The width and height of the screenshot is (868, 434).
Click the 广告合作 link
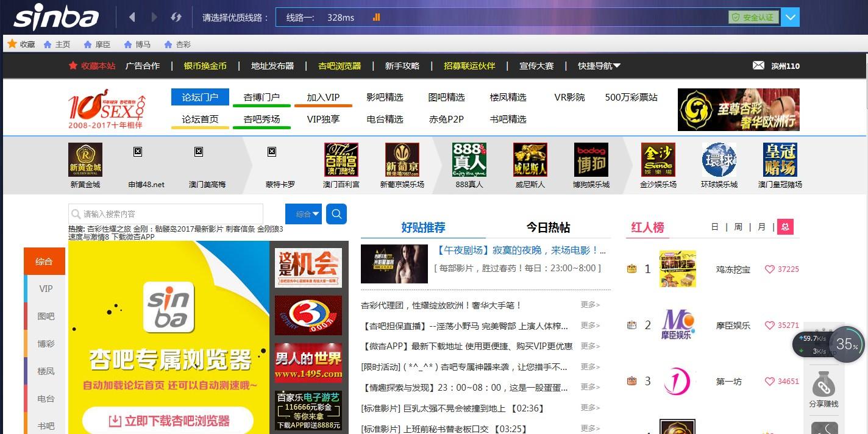coord(143,66)
